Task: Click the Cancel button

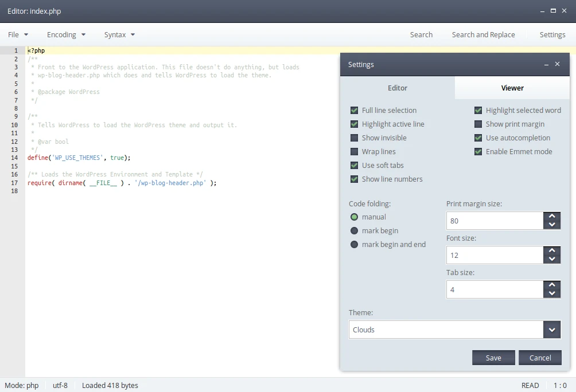Action: click(540, 357)
